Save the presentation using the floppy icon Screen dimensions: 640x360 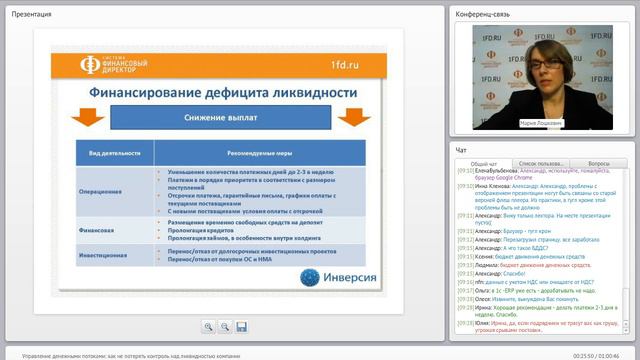click(241, 327)
